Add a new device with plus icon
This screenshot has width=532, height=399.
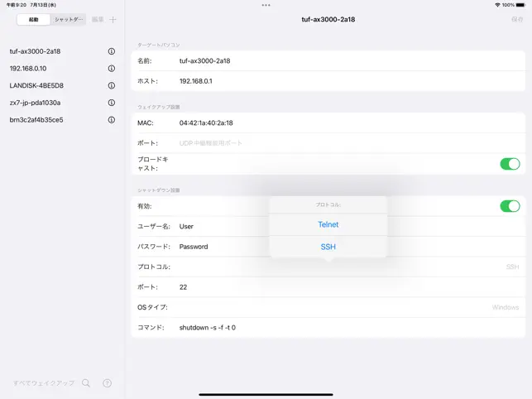point(113,20)
